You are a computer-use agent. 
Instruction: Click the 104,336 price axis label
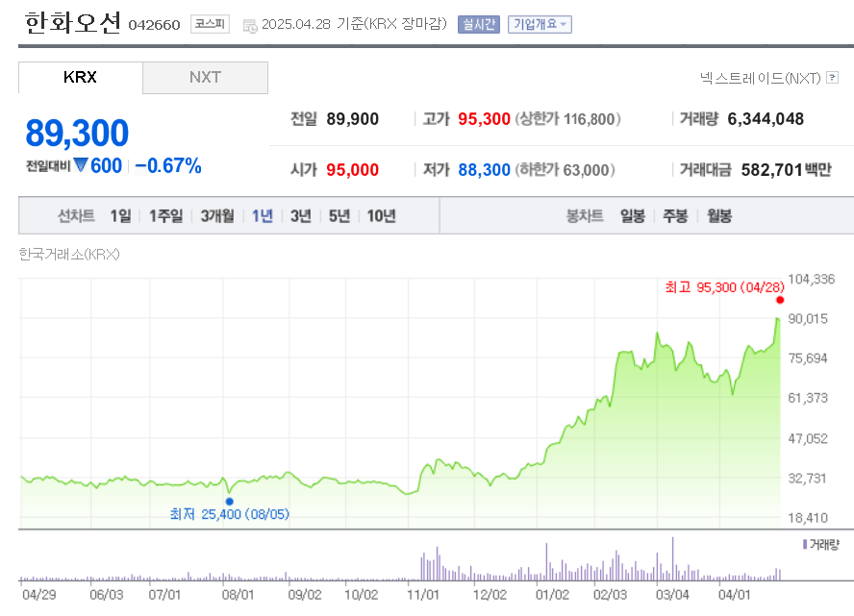click(x=811, y=279)
